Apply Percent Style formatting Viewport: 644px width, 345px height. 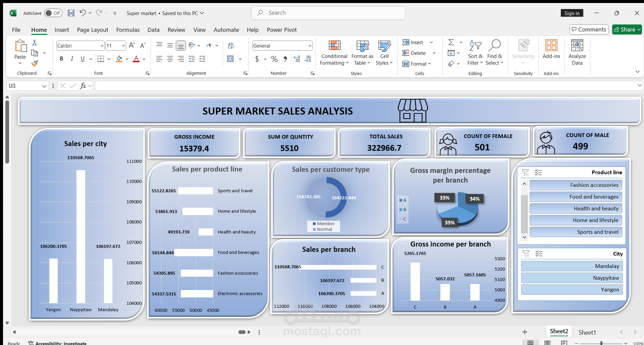click(x=274, y=59)
